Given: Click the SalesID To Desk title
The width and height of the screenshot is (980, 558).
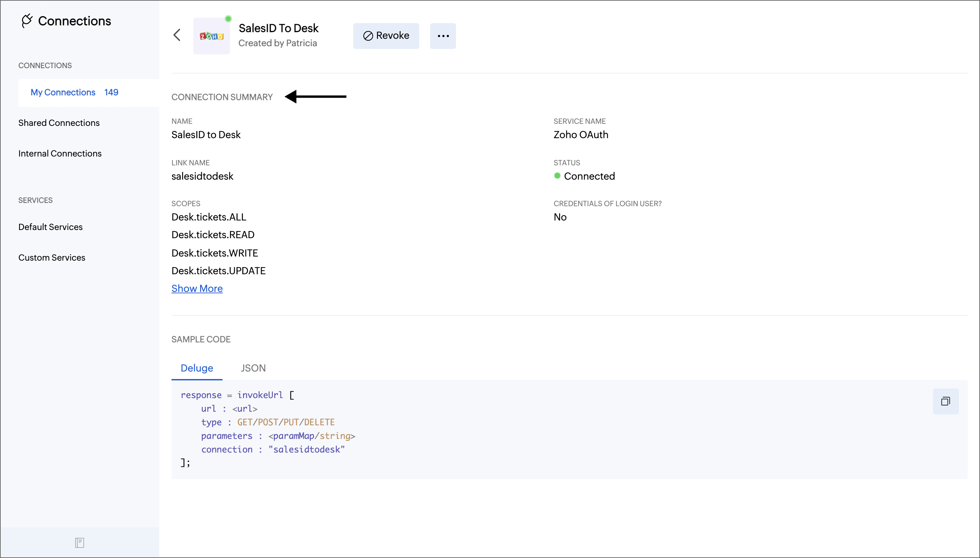Looking at the screenshot, I should tap(278, 28).
